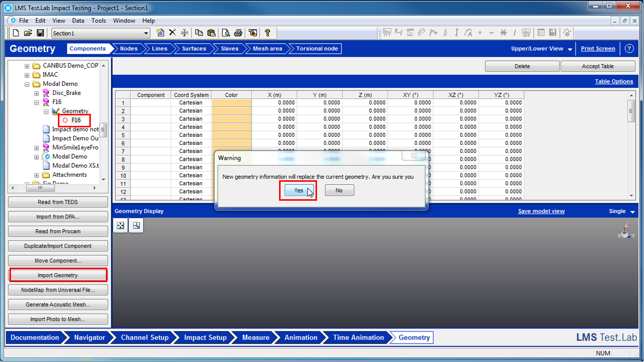Open the Data menu
The image size is (644, 362).
coord(78,20)
